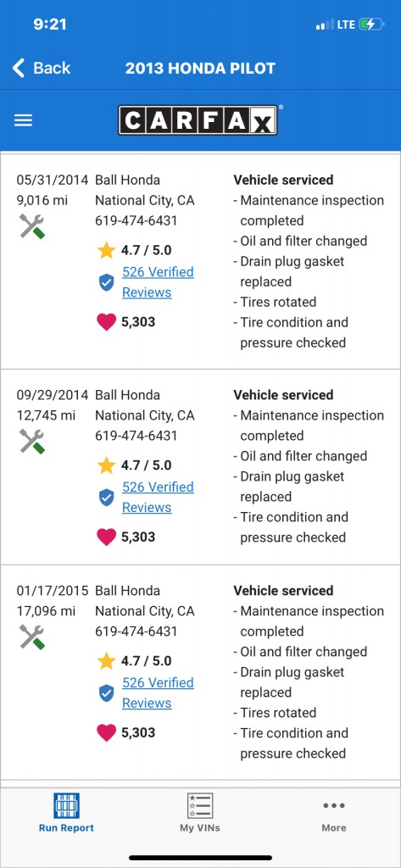Tap the verified shield icon in second record
The height and width of the screenshot is (868, 401).
[106, 497]
